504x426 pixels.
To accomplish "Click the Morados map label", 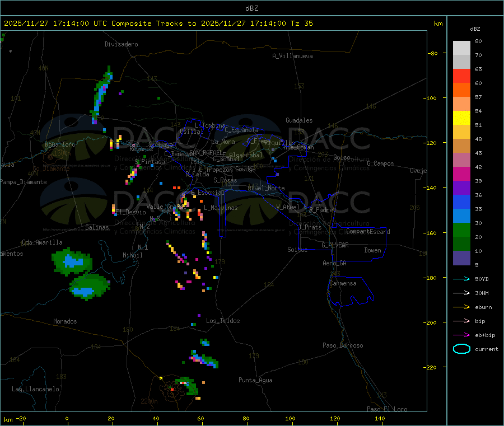I will tap(65, 321).
